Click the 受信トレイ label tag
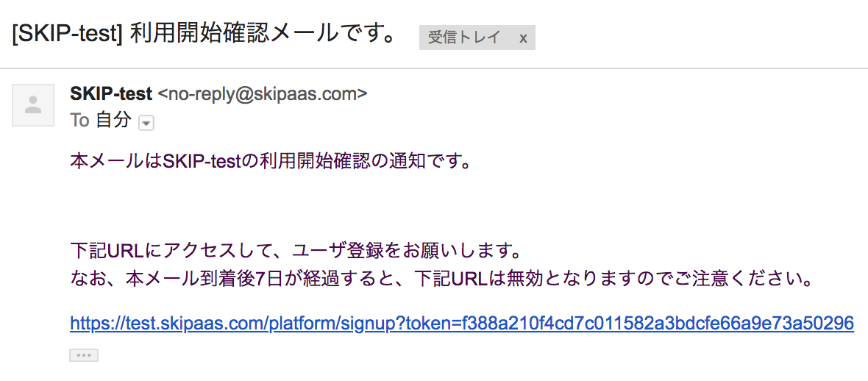Image resolution: width=868 pixels, height=381 pixels. [x=464, y=38]
